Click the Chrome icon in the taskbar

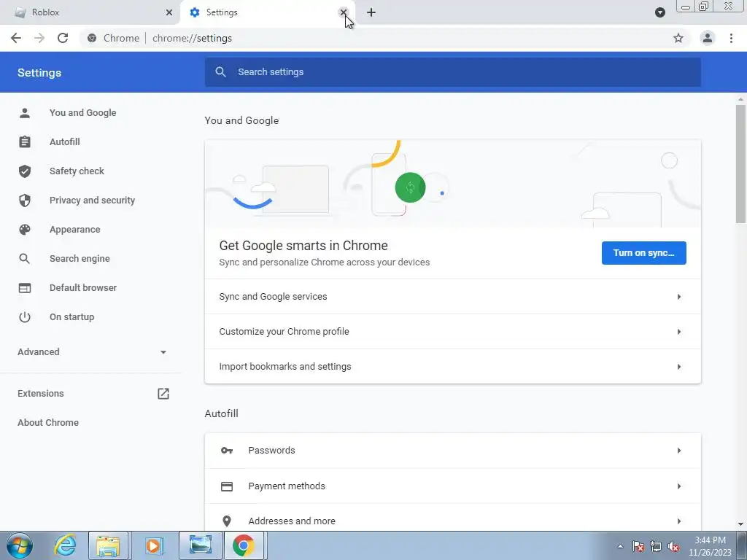pyautogui.click(x=244, y=545)
